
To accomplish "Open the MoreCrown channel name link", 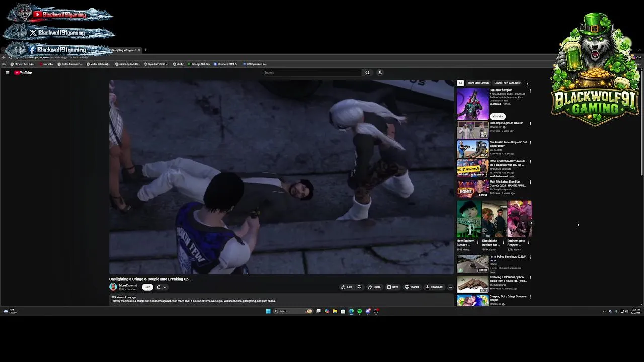I will (x=127, y=285).
